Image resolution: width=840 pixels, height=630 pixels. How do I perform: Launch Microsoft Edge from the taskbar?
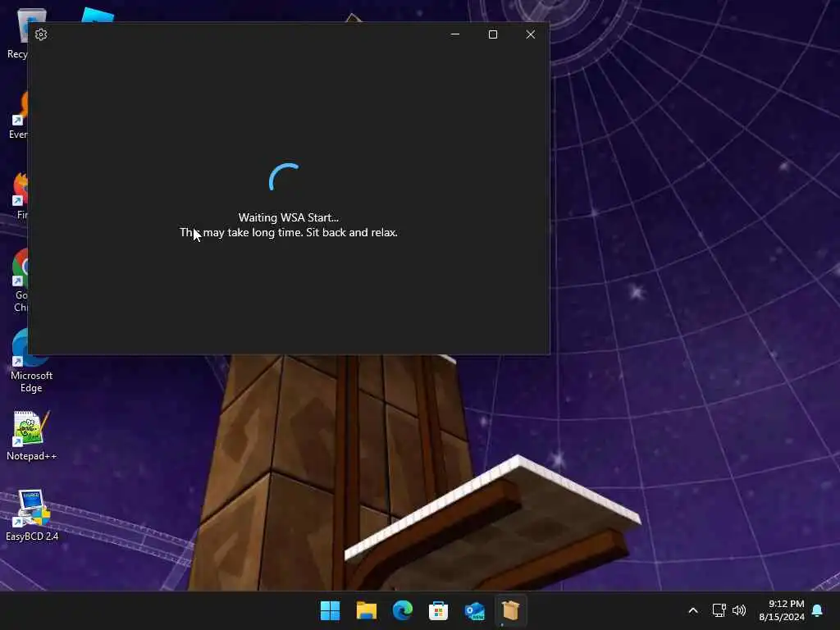click(402, 610)
